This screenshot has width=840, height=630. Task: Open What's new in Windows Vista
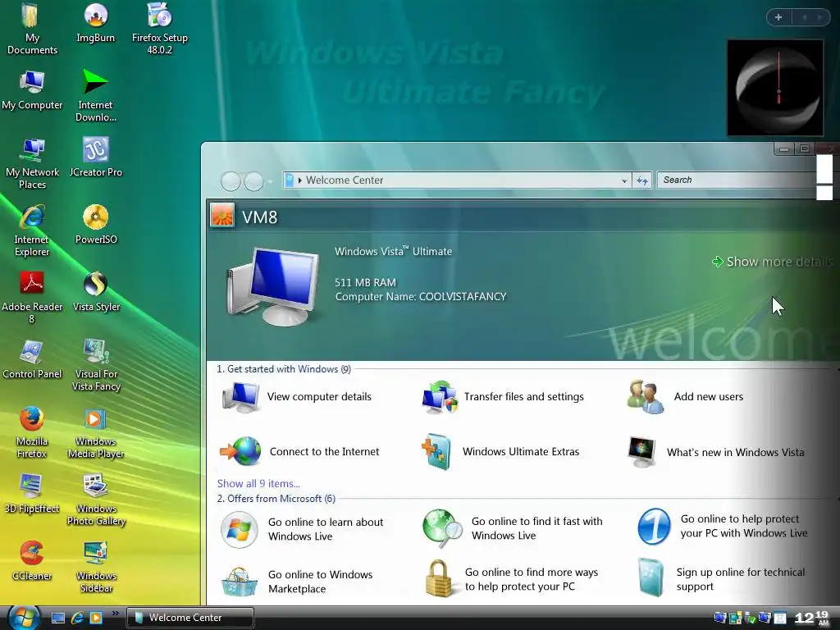[716, 452]
